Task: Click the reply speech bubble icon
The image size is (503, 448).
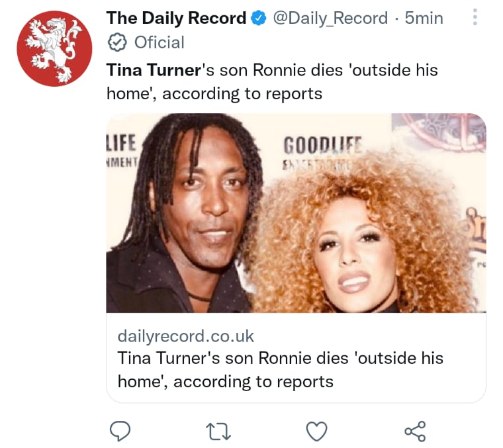Action: tap(120, 431)
